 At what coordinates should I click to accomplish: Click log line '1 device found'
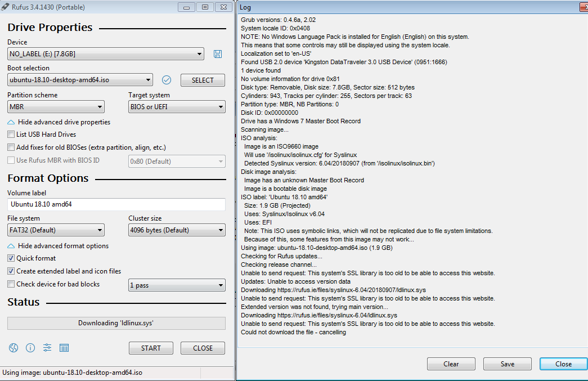coord(261,70)
